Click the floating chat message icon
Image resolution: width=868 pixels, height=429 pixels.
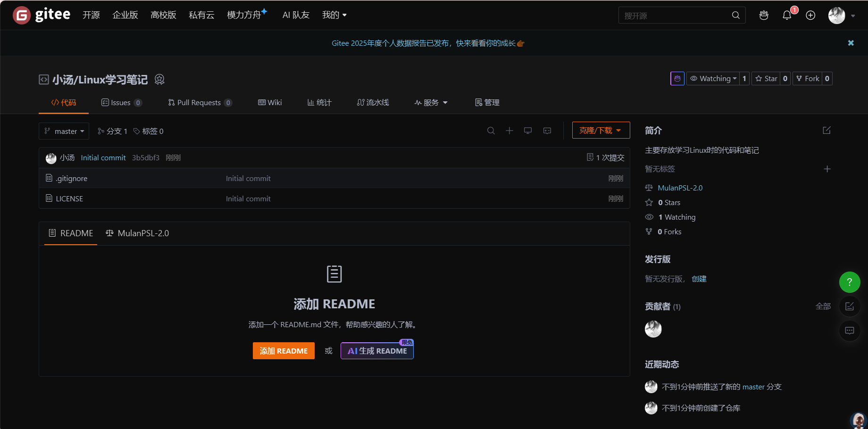[850, 331]
